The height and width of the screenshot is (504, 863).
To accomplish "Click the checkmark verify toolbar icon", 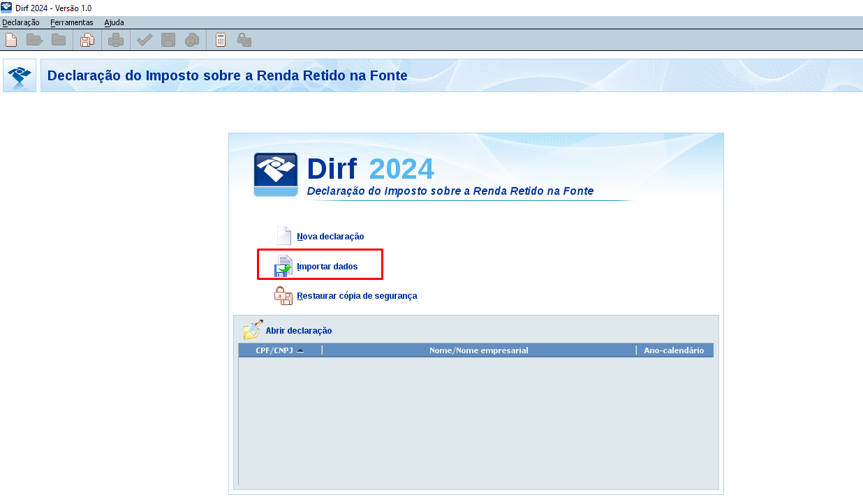I will pos(145,40).
